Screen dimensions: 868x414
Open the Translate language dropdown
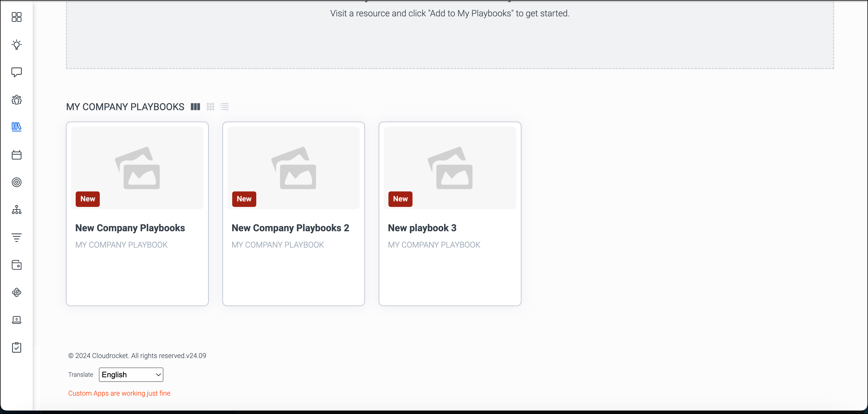pyautogui.click(x=131, y=375)
